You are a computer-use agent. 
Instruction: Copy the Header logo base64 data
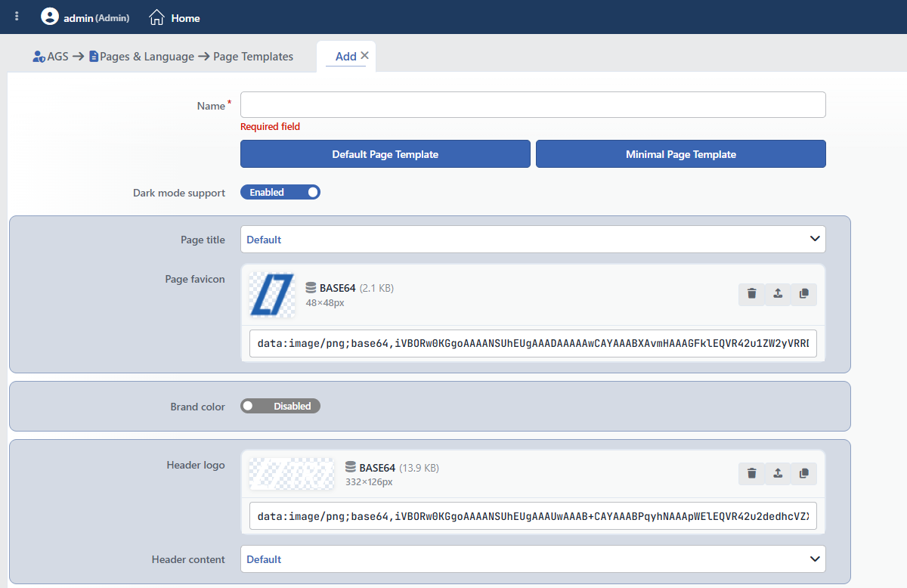[x=803, y=474]
